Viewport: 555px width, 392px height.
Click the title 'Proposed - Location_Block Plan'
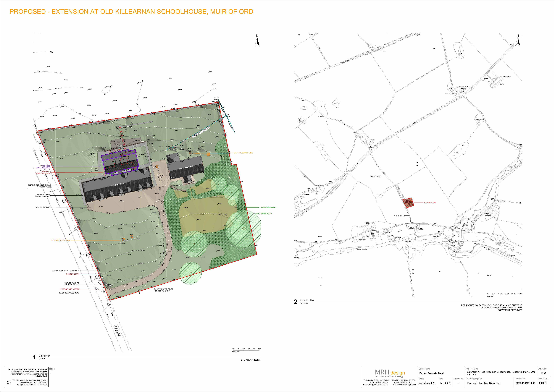click(484, 383)
